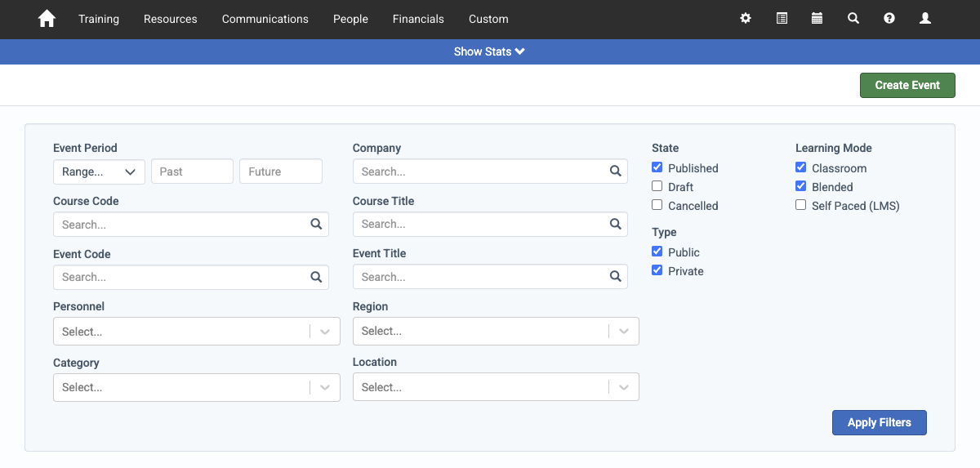This screenshot has height=468, width=980.
Task: Click the Course Title search magnifier icon
Action: [615, 224]
